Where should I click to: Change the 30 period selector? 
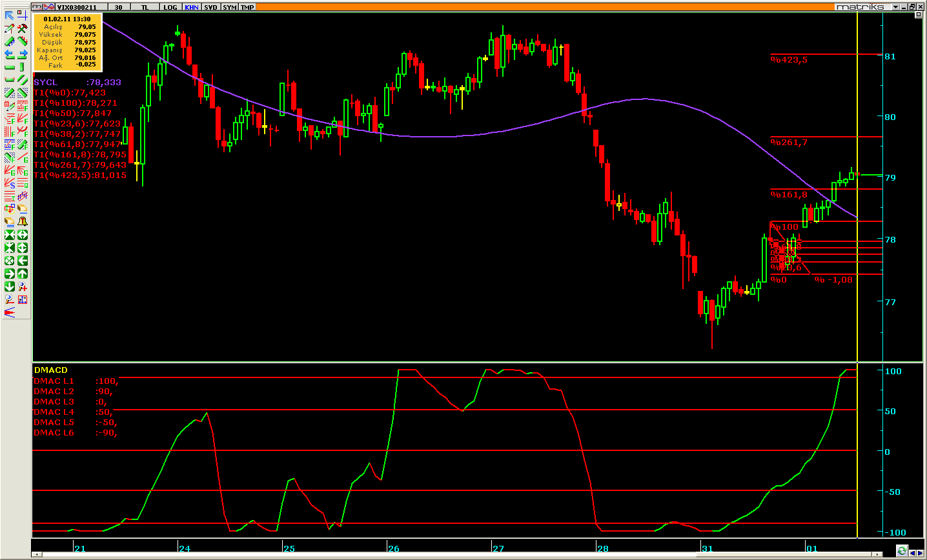pos(118,7)
